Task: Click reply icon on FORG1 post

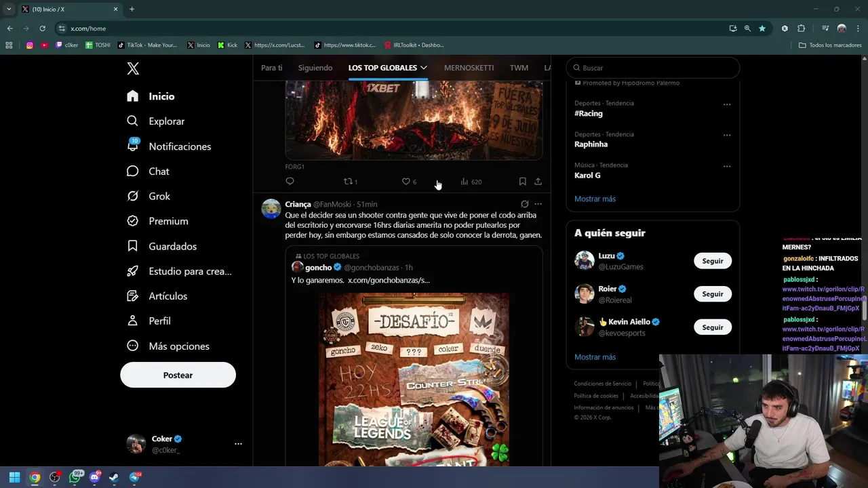Action: (290, 181)
